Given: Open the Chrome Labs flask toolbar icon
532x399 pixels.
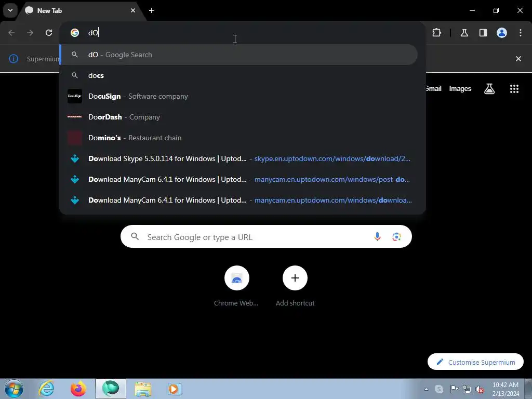Looking at the screenshot, I should click(x=464, y=33).
